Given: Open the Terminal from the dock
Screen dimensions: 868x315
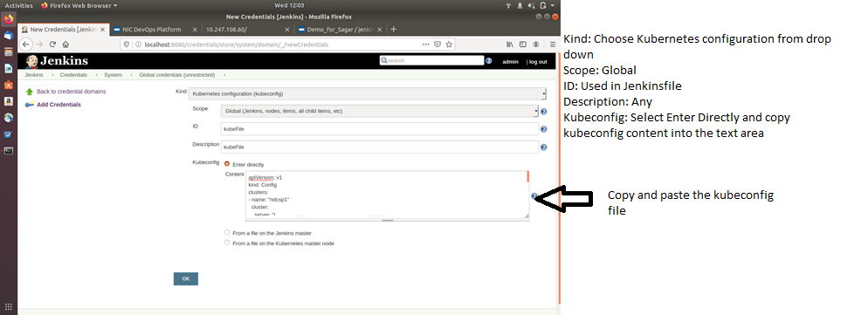Looking at the screenshot, I should (x=9, y=151).
